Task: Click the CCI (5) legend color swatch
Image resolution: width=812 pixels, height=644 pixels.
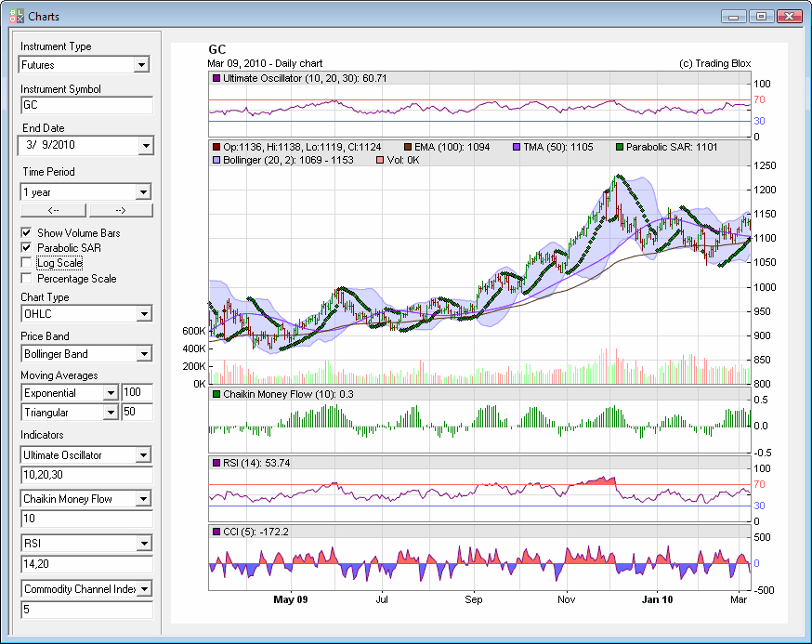Action: pyautogui.click(x=216, y=532)
